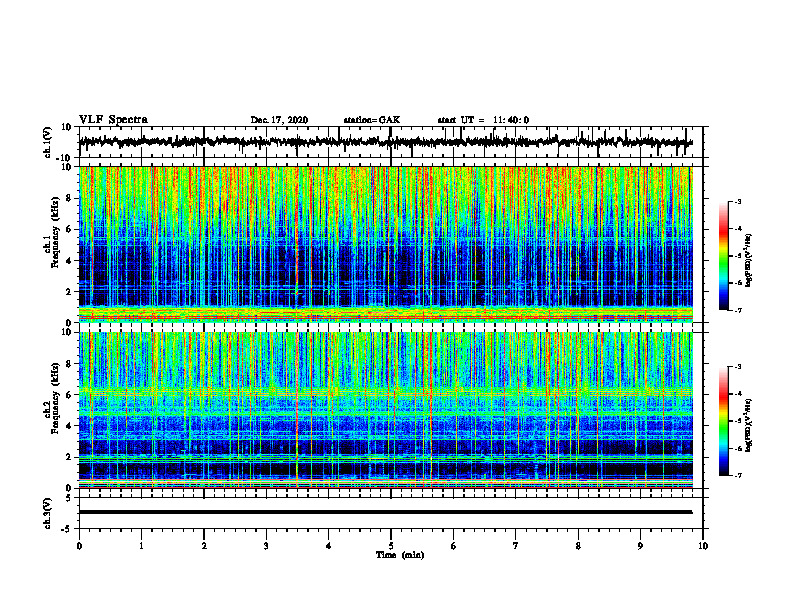Click the 4 kHz tick label of ch.1 spectrogram

tap(71, 261)
